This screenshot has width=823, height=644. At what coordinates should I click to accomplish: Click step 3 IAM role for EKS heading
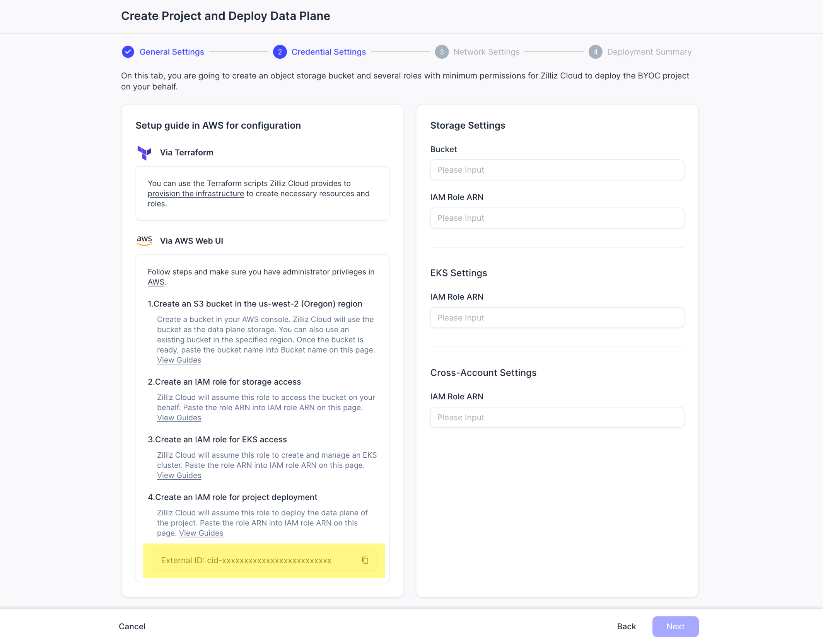[217, 440]
